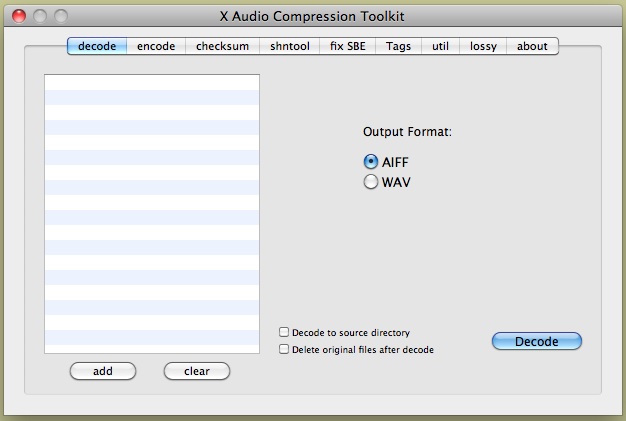This screenshot has width=626, height=421.
Task: Clear the file list
Action: coord(197,371)
